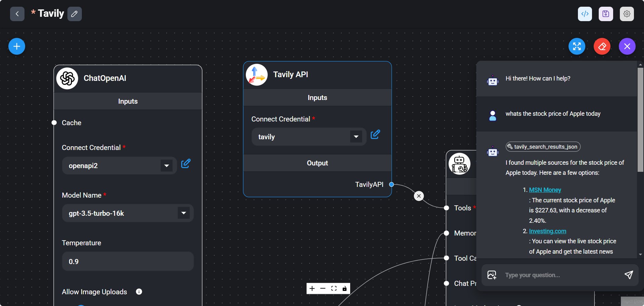Click the "Hi there! How can I help?" message
This screenshot has width=644, height=306.
tap(538, 79)
